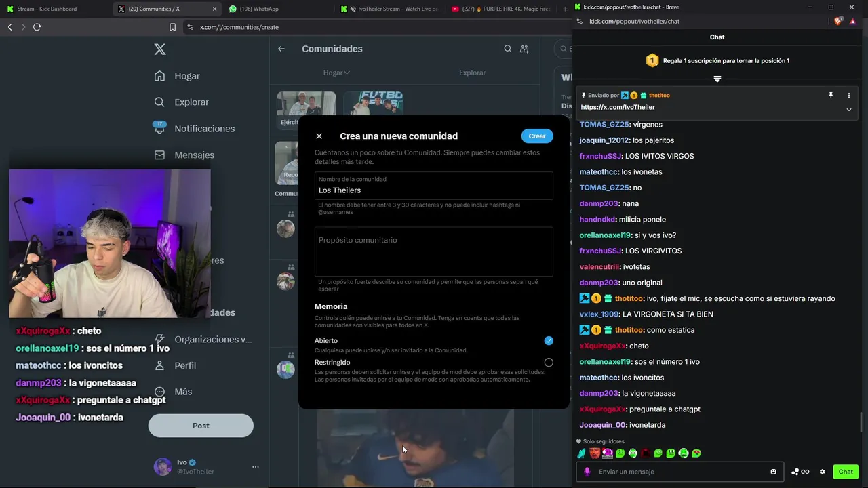Switch to the Explorar communities tab

[472, 73]
